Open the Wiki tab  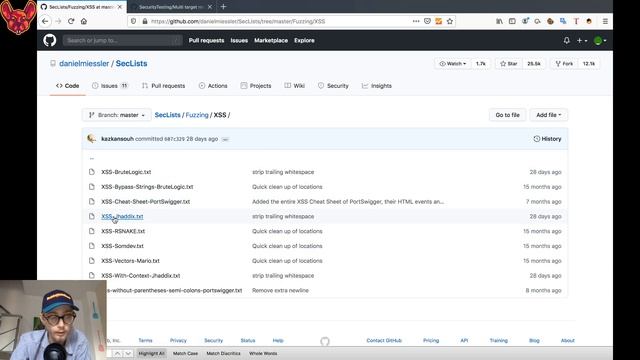click(295, 86)
